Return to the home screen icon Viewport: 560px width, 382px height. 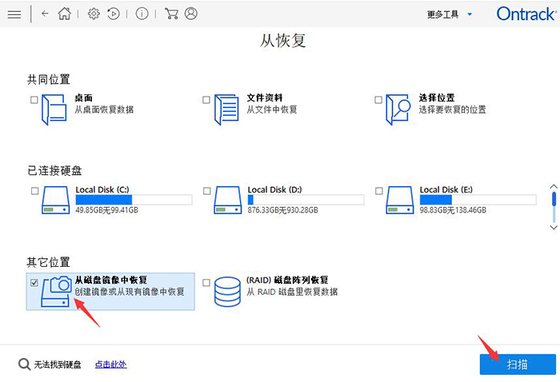point(65,14)
